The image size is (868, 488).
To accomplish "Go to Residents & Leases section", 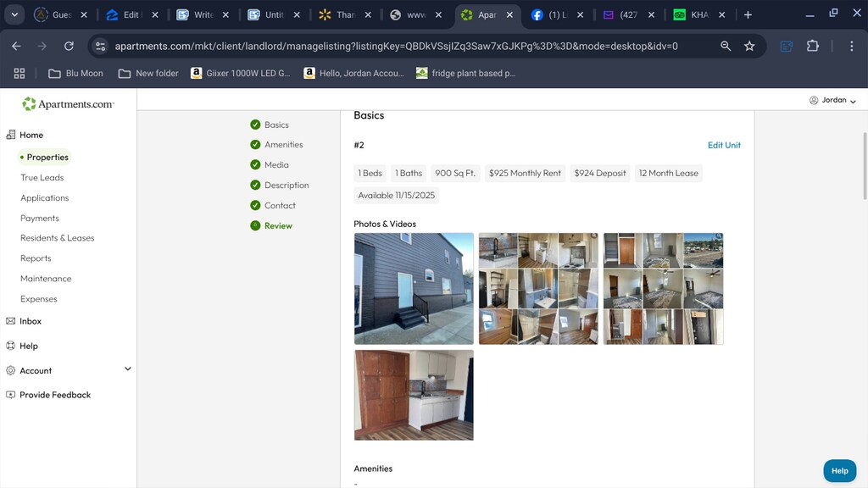I will point(58,238).
